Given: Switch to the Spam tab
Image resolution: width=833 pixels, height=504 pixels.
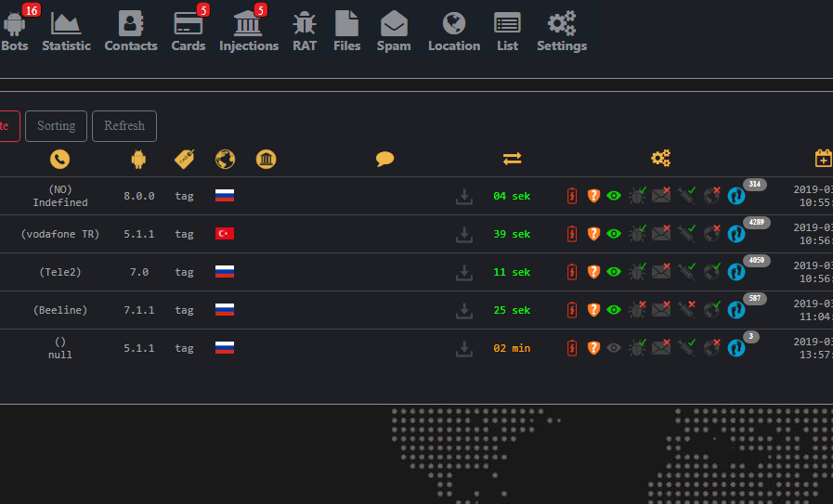Looking at the screenshot, I should click(394, 31).
